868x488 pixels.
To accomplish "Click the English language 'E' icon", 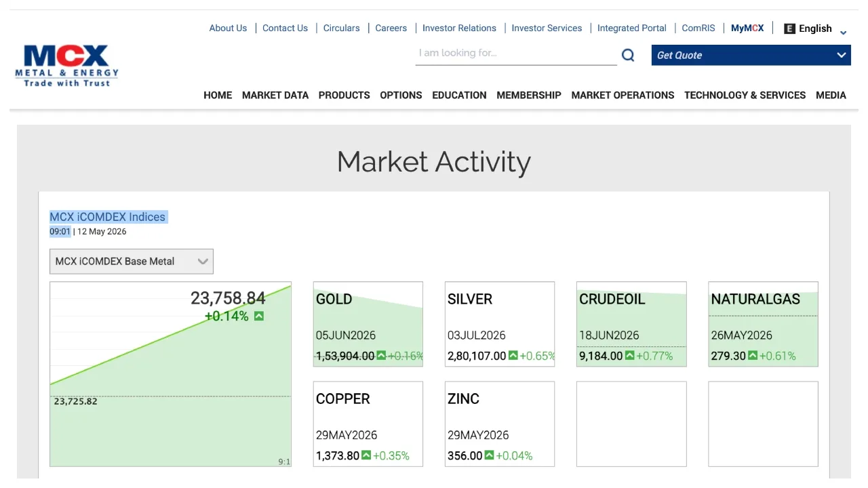I will click(x=789, y=28).
